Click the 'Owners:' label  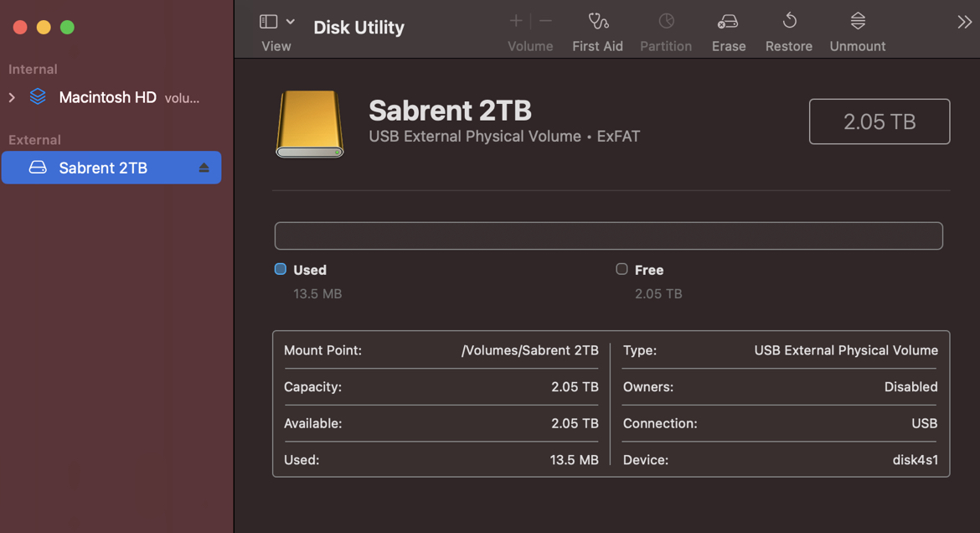(648, 386)
